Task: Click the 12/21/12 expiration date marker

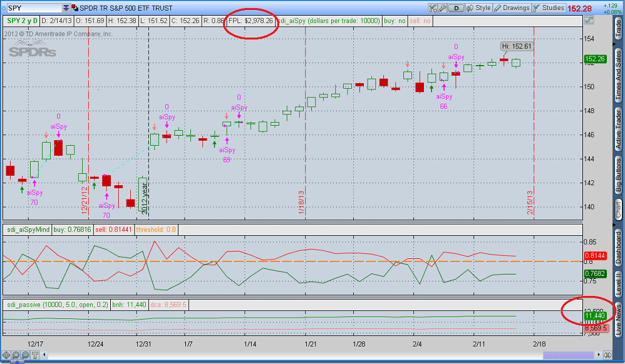Action: click(85, 200)
